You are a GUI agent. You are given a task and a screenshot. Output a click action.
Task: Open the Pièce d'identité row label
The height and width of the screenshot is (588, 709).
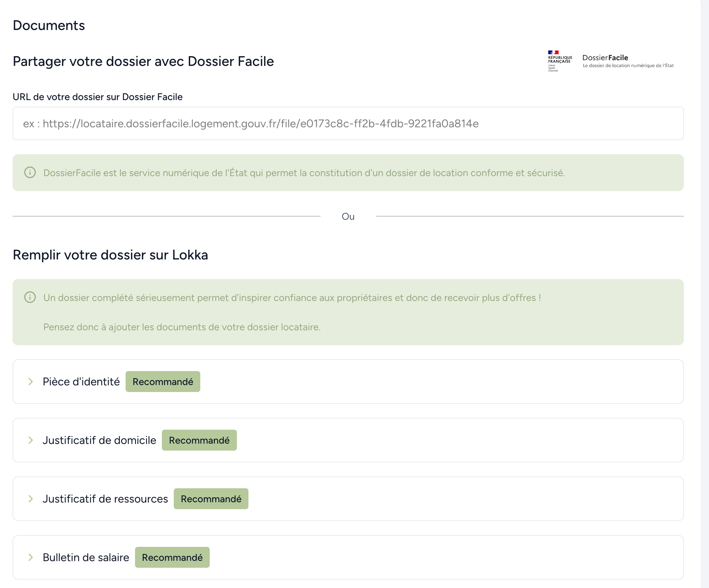tap(81, 382)
